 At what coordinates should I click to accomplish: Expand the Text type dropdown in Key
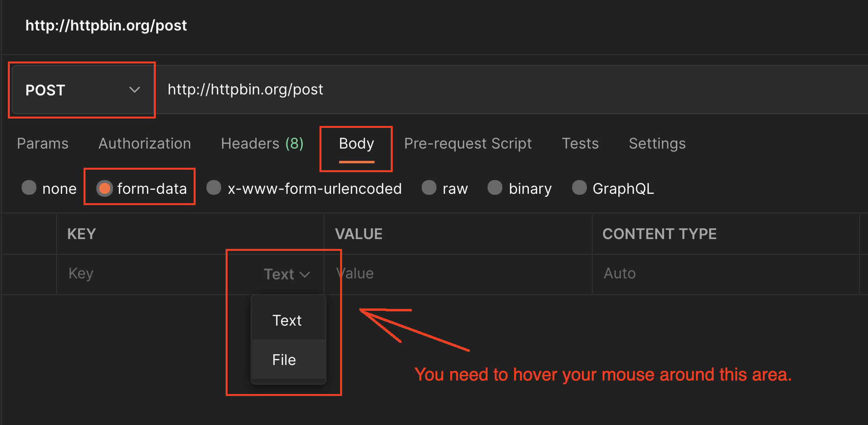pyautogui.click(x=287, y=274)
